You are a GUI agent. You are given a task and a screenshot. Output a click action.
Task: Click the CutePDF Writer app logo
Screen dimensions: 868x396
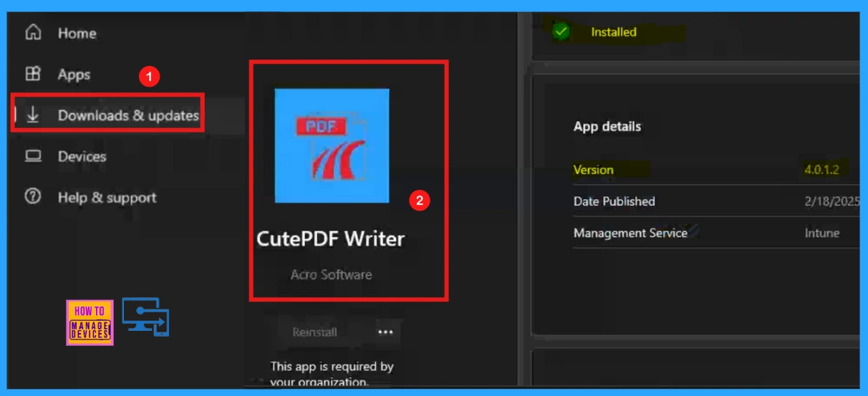332,145
